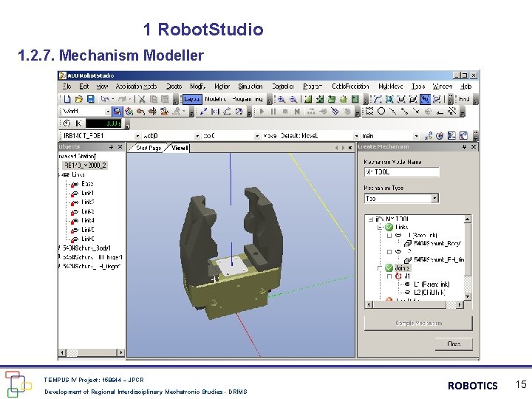Collapse the J1 joint node
Image resolution: width=532 pixels, height=399 pixels.
coord(389,276)
